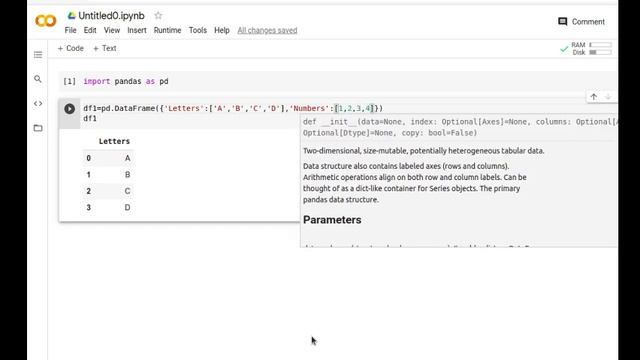The width and height of the screenshot is (640, 360).
Task: Click the Comment speech bubble icon
Action: pyautogui.click(x=562, y=22)
